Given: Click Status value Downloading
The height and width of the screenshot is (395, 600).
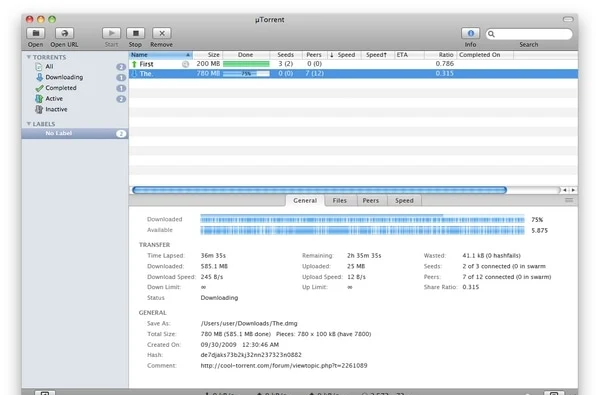Looking at the screenshot, I should (x=219, y=298).
